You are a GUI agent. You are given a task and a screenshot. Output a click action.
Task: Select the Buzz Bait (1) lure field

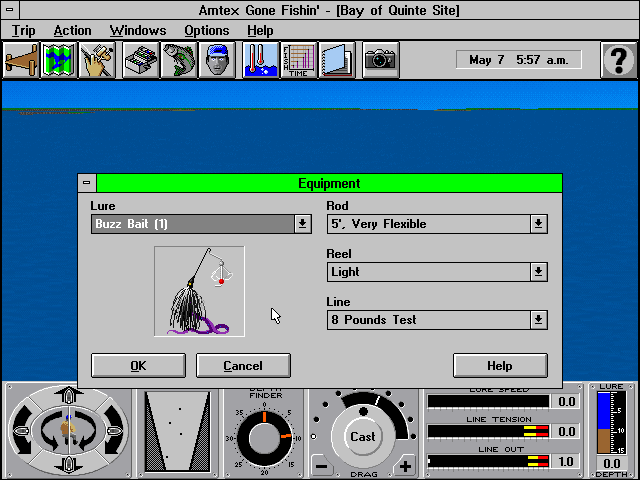pyautogui.click(x=193, y=224)
